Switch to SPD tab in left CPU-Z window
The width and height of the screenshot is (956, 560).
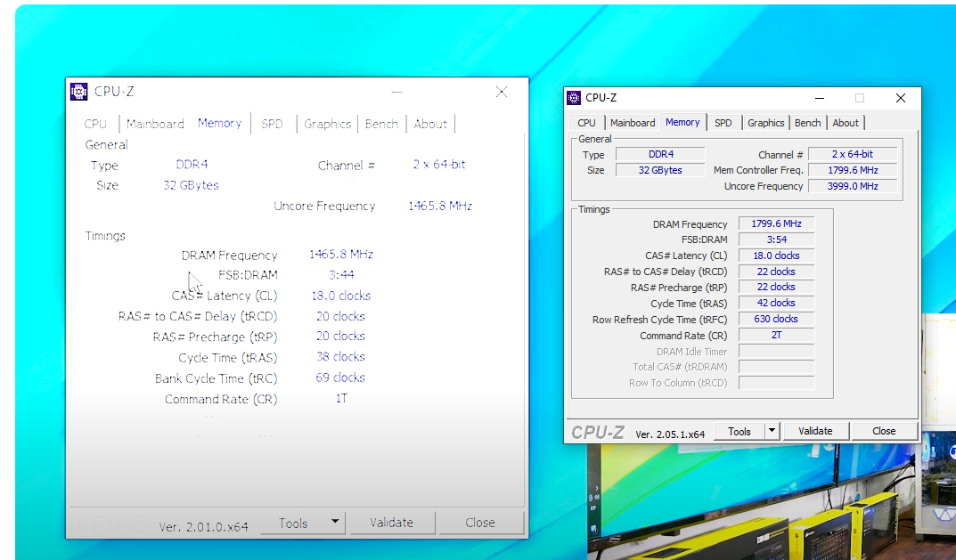tap(272, 124)
